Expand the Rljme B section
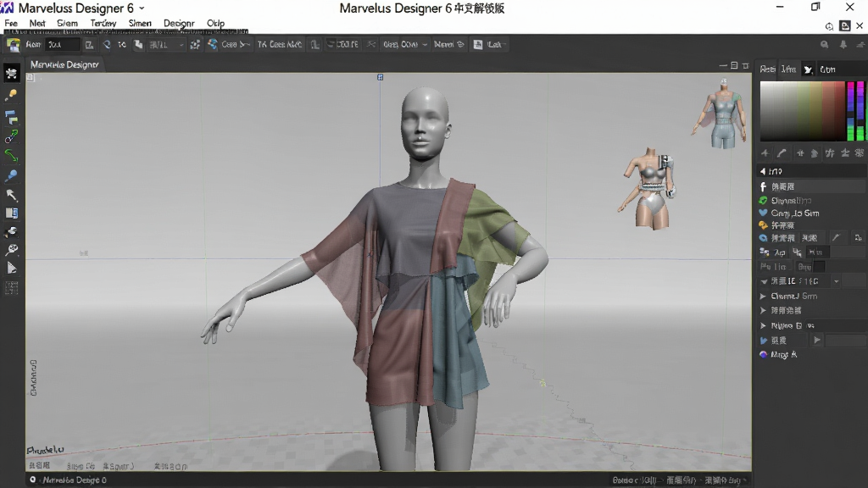This screenshot has height=488, width=868. pos(763,325)
